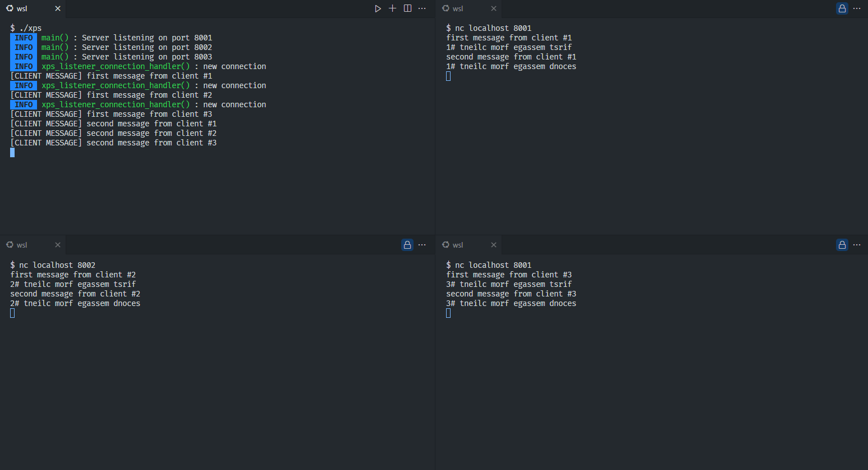Click the '$ nc localhost 8002' command line

coord(53,265)
